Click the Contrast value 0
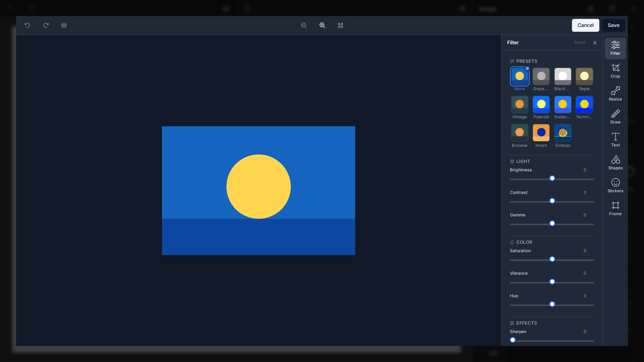The height and width of the screenshot is (362, 644). pyautogui.click(x=585, y=192)
